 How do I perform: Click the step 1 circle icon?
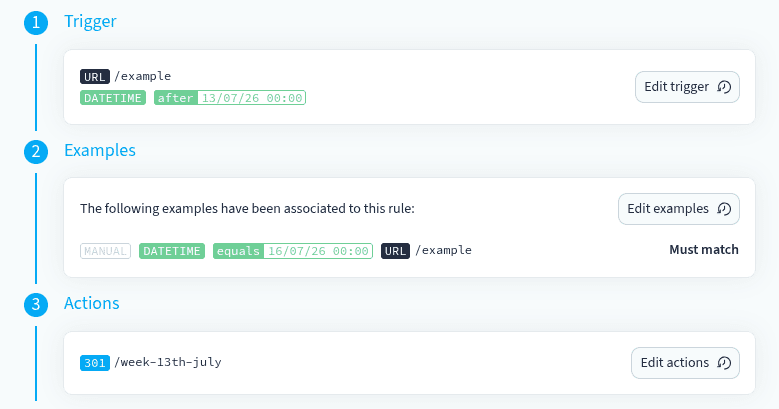click(x=36, y=23)
